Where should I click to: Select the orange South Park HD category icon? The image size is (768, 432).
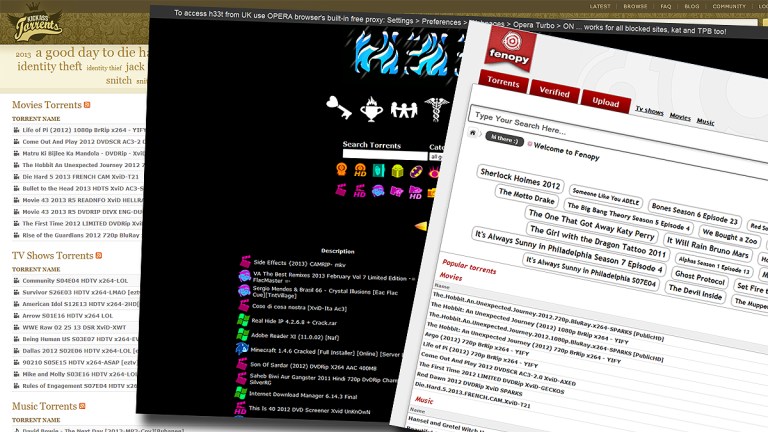click(x=360, y=170)
